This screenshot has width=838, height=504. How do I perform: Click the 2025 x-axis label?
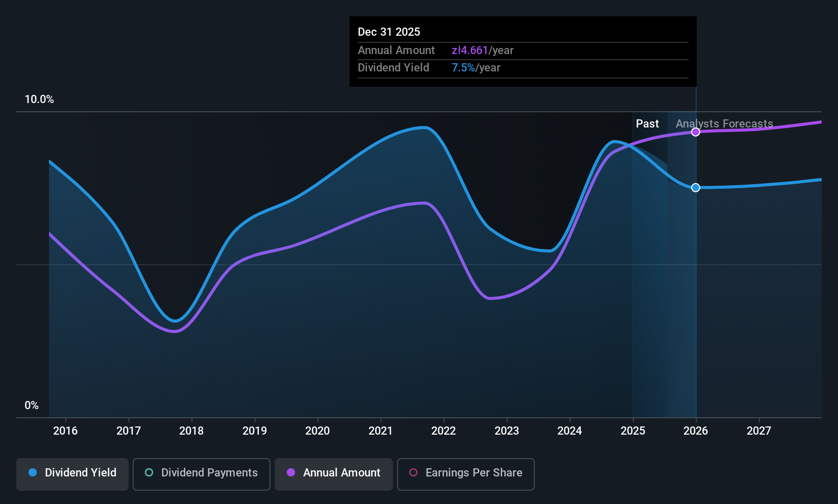pyautogui.click(x=633, y=431)
